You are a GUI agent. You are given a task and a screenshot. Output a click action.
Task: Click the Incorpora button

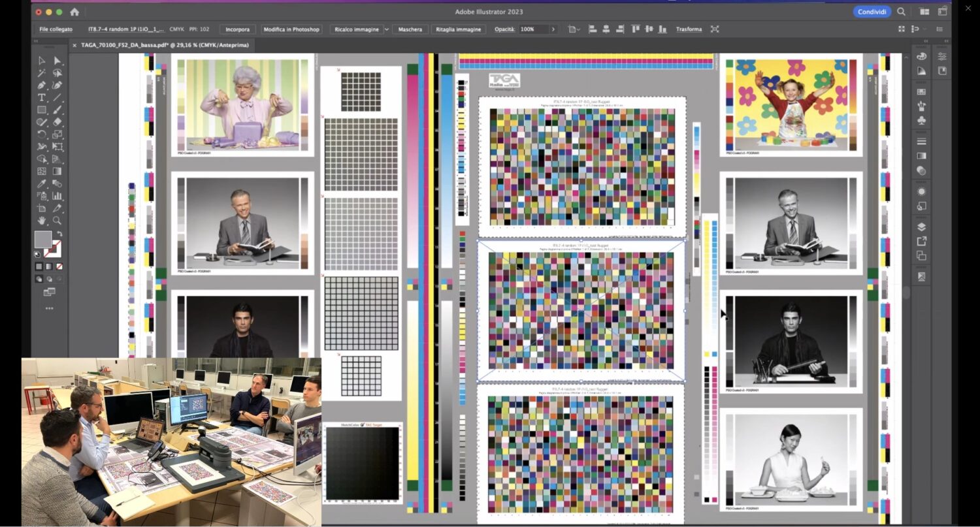coord(237,29)
